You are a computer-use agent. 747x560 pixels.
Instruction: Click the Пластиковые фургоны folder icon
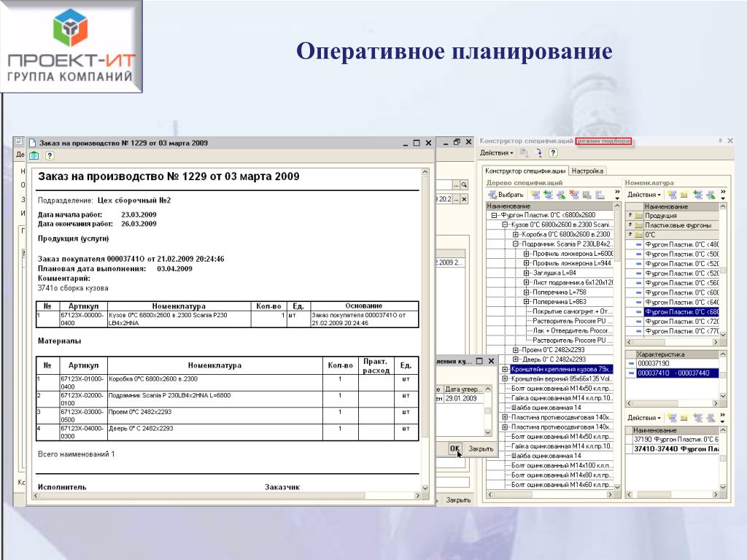[638, 225]
